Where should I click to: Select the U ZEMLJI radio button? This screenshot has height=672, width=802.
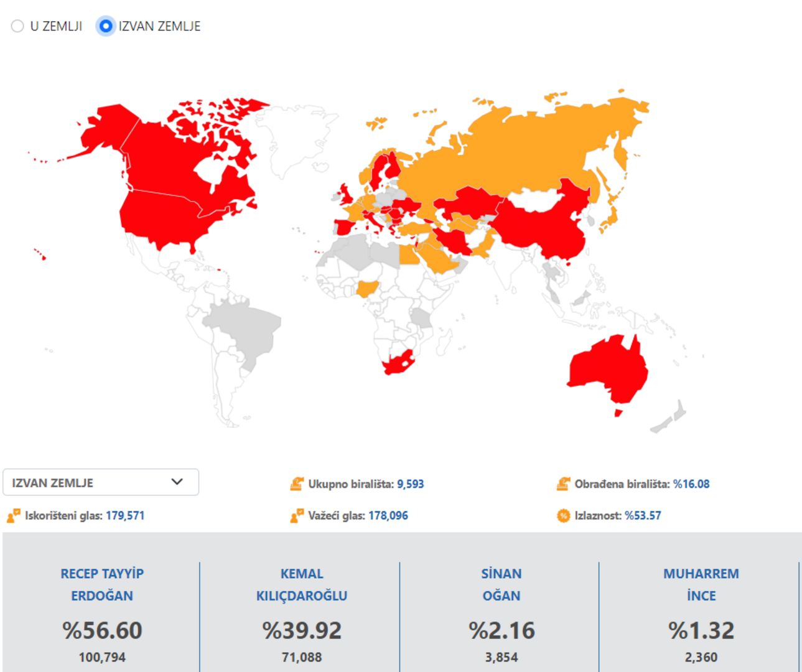click(x=17, y=26)
